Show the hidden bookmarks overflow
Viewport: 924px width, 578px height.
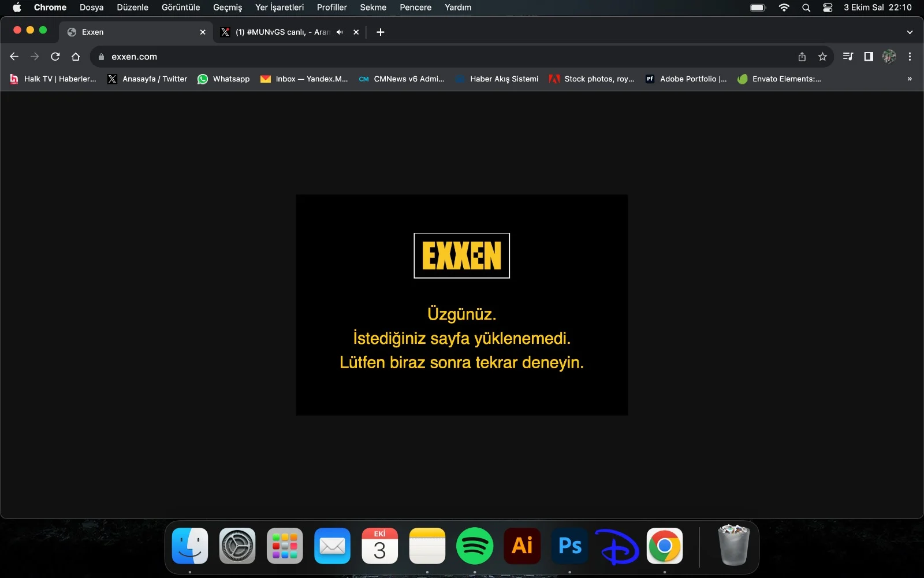(910, 79)
